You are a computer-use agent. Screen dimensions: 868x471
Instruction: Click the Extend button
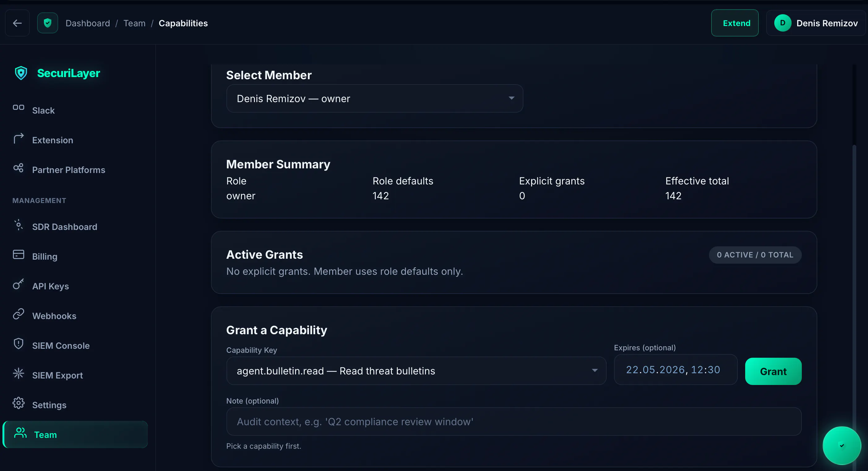735,23
